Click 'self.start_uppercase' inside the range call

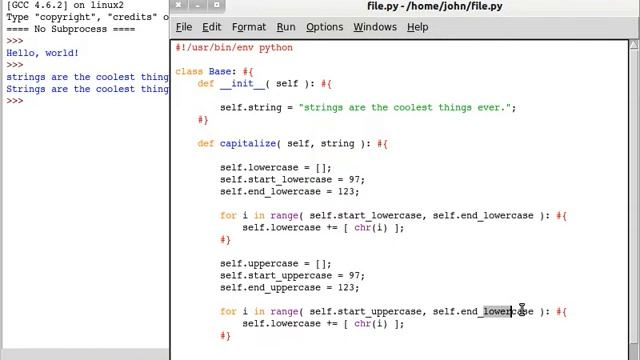click(365, 312)
